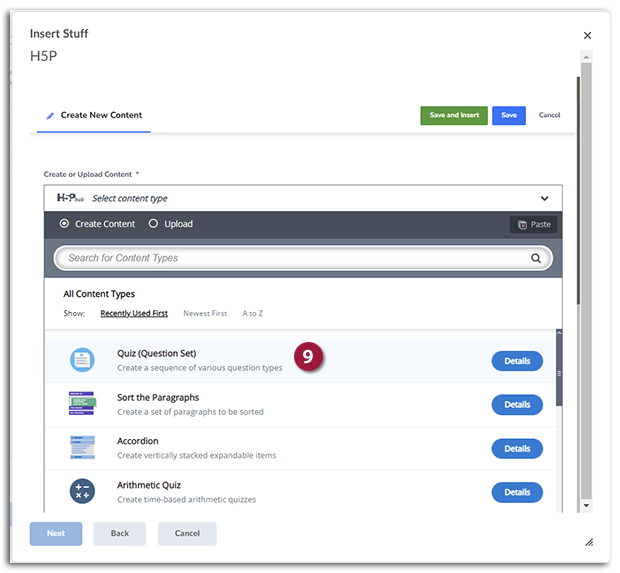Open Details for Arithmetic Quiz

point(517,492)
